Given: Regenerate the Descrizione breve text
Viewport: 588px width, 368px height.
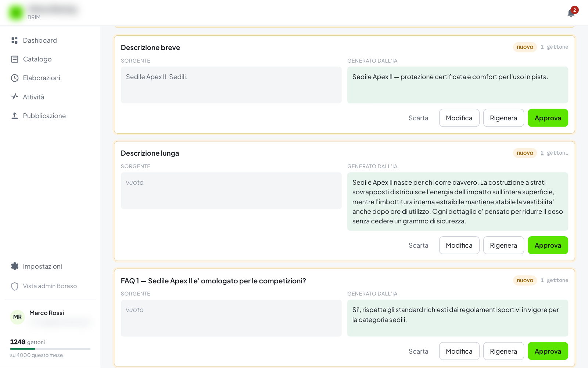Looking at the screenshot, I should click(503, 118).
